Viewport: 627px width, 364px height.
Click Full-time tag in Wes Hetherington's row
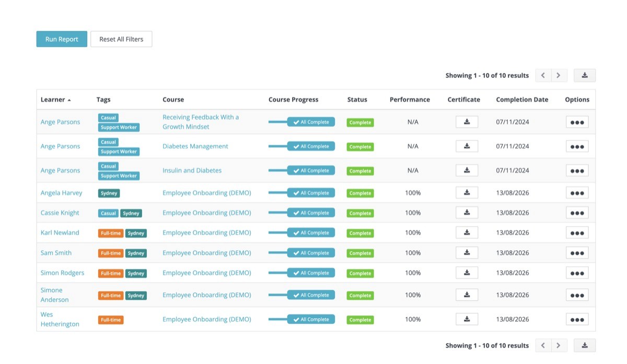[x=111, y=320]
